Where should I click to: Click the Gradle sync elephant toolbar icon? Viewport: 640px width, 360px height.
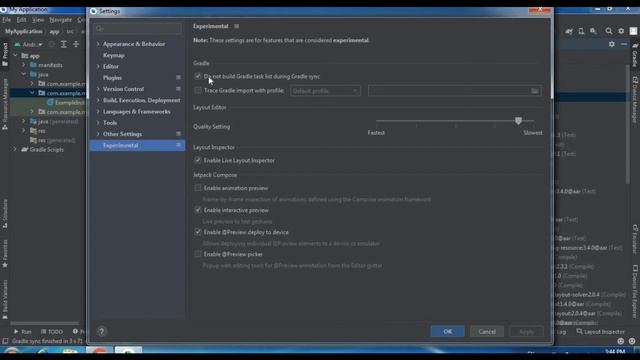pyautogui.click(x=569, y=31)
